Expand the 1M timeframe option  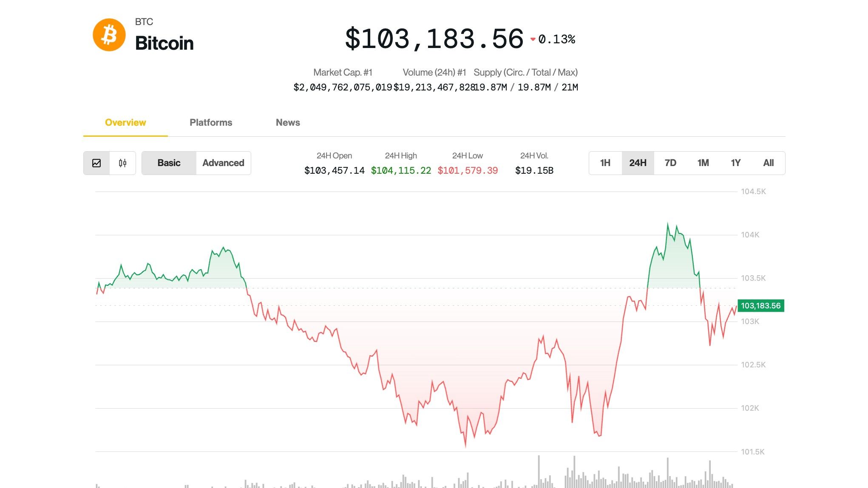[703, 163]
